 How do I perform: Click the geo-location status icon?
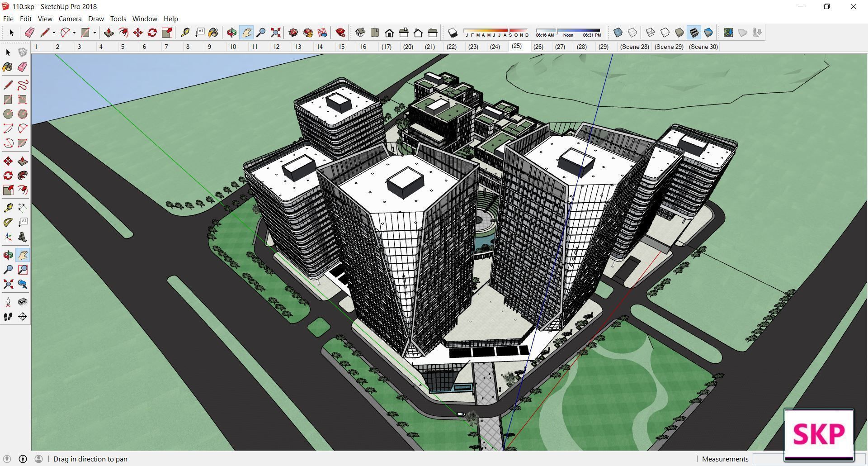[x=7, y=459]
